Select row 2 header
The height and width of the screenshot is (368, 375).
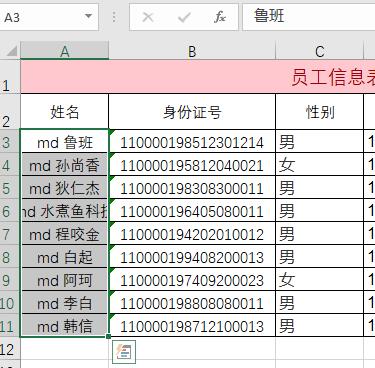(10, 112)
